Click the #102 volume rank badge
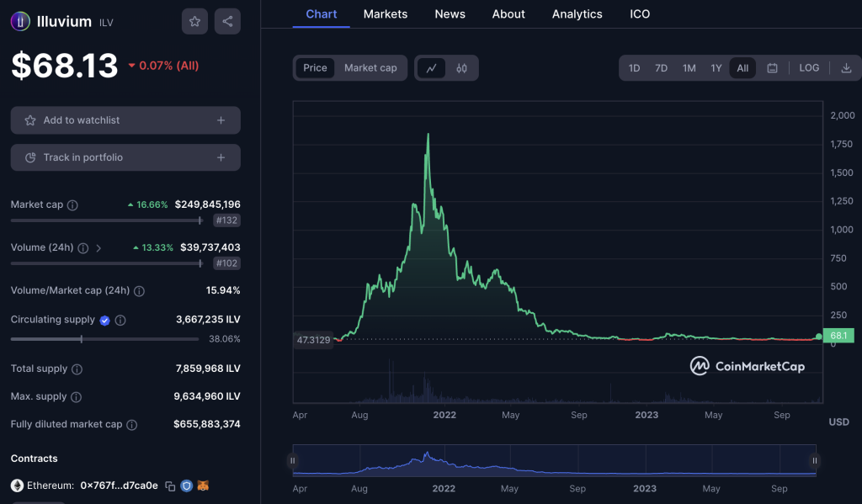 tap(227, 263)
